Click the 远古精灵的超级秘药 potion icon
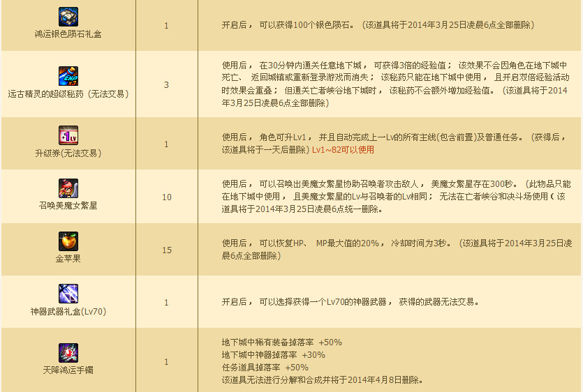Image resolution: width=583 pixels, height=392 pixels. click(68, 75)
